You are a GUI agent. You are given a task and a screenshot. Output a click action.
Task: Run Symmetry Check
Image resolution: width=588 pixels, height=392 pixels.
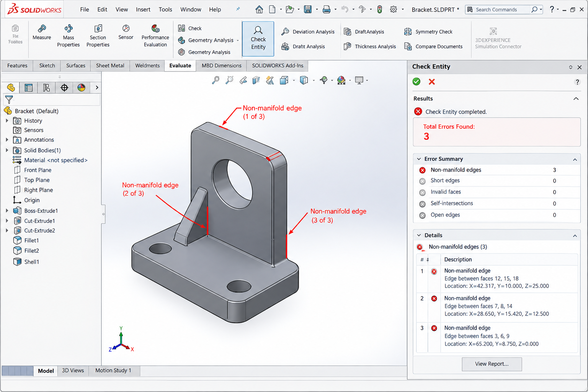(x=428, y=32)
